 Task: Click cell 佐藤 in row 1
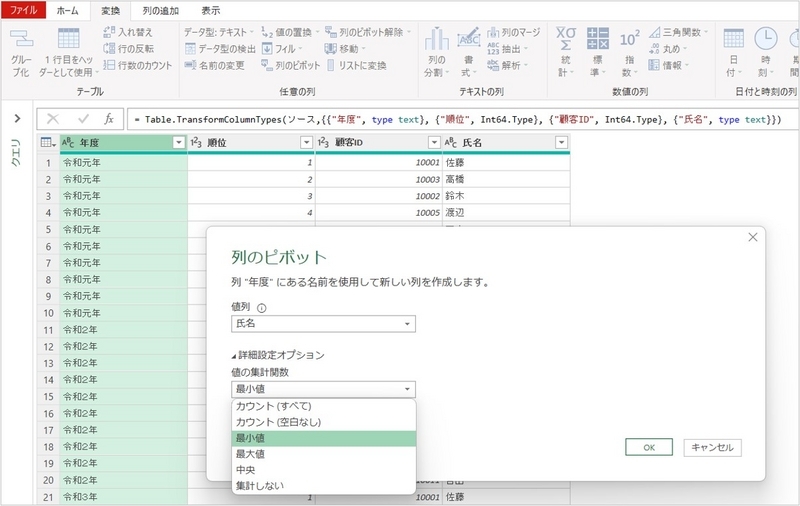[x=506, y=163]
